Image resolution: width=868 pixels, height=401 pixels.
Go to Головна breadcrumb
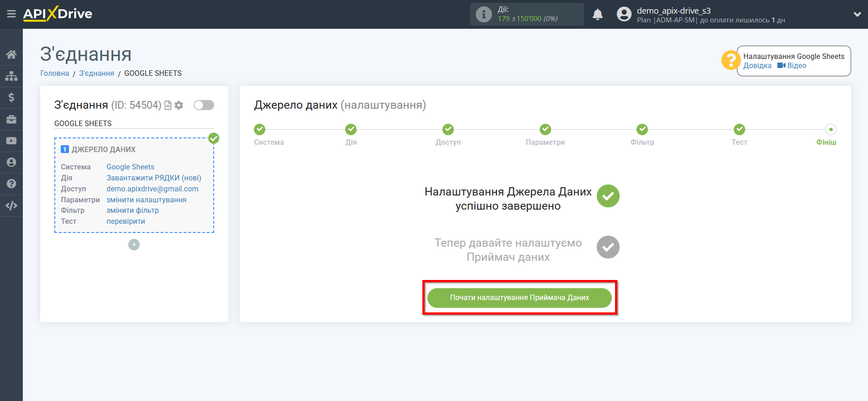[55, 73]
